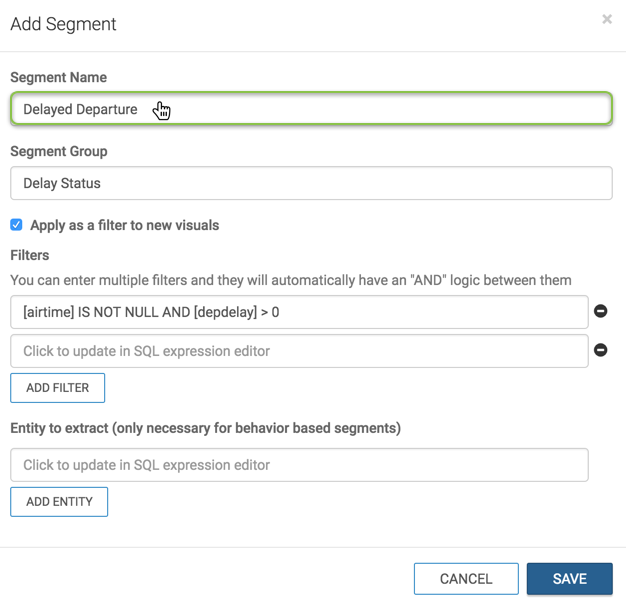Click the Entity to extract heading
This screenshot has height=605, width=626.
click(205, 428)
